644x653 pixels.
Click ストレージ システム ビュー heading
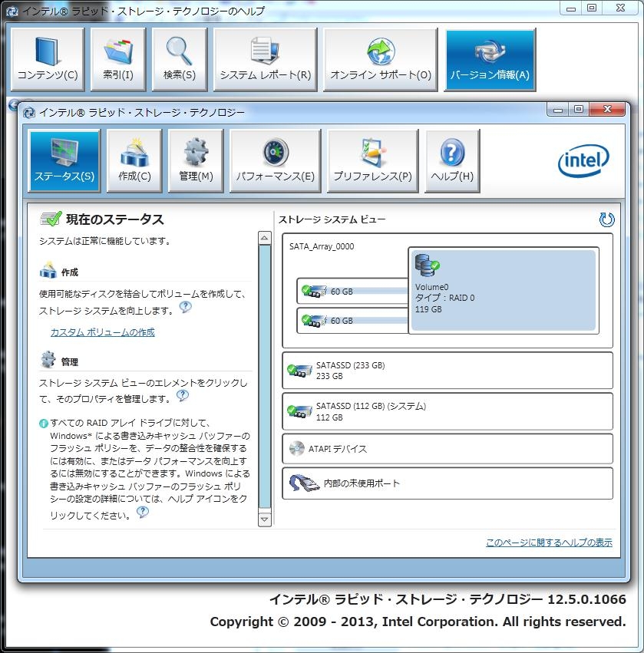click(332, 219)
